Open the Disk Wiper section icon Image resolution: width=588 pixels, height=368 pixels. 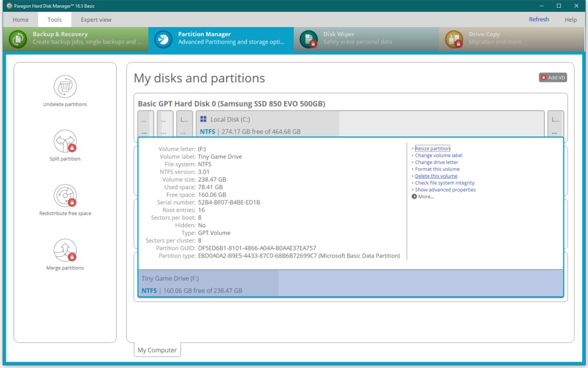click(x=309, y=39)
